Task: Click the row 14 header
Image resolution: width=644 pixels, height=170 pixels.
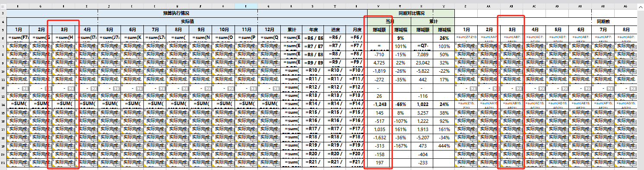Action: (3, 105)
